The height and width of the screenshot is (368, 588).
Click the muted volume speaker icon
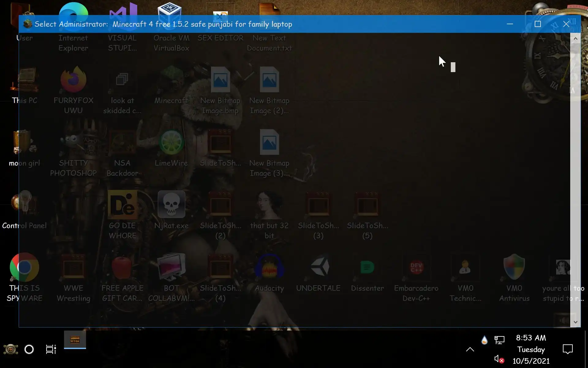coord(499,359)
